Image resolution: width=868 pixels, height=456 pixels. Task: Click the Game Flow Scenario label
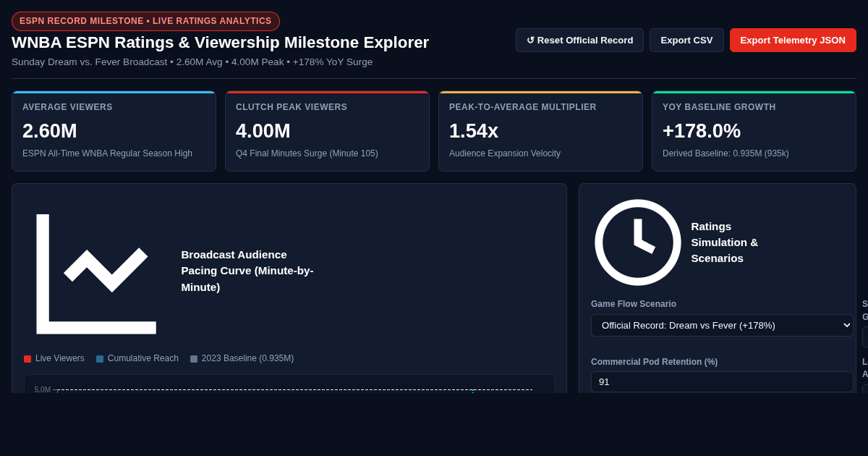point(634,304)
